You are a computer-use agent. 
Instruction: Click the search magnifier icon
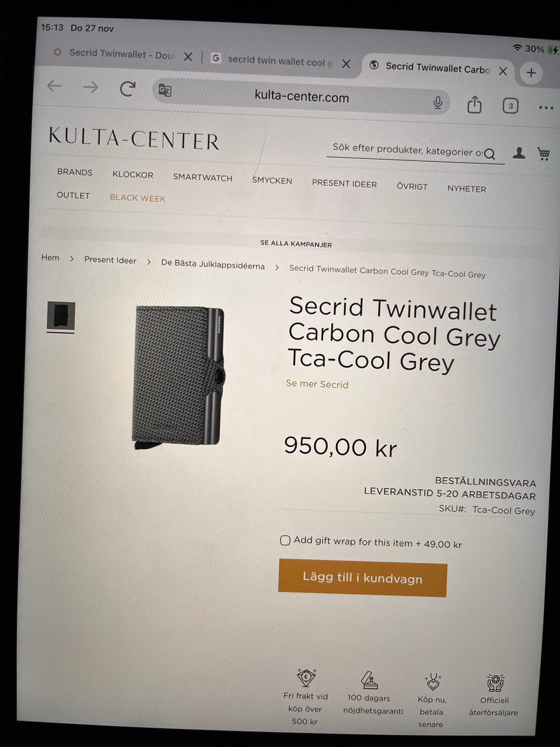click(489, 154)
